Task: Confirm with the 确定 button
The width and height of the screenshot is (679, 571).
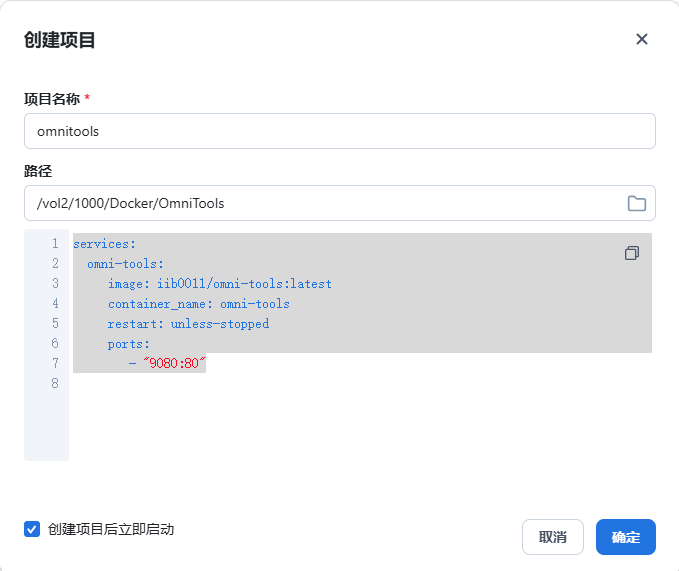Action: pyautogui.click(x=625, y=537)
